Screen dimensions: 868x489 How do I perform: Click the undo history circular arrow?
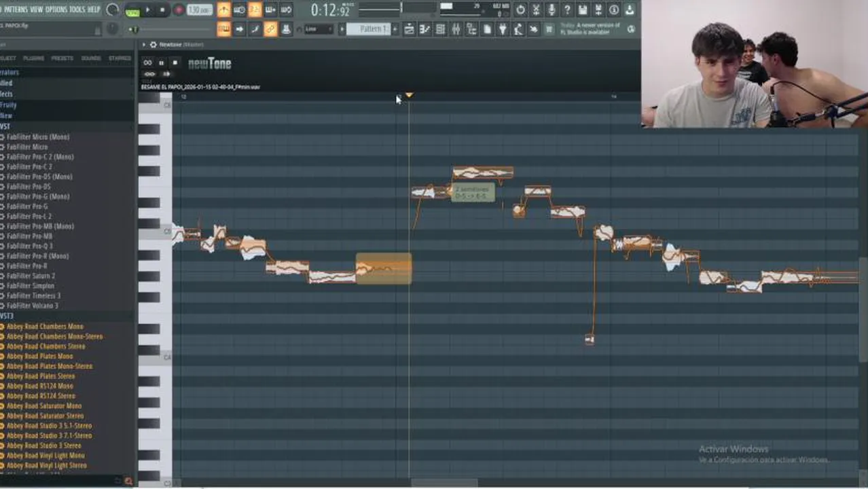(x=520, y=10)
